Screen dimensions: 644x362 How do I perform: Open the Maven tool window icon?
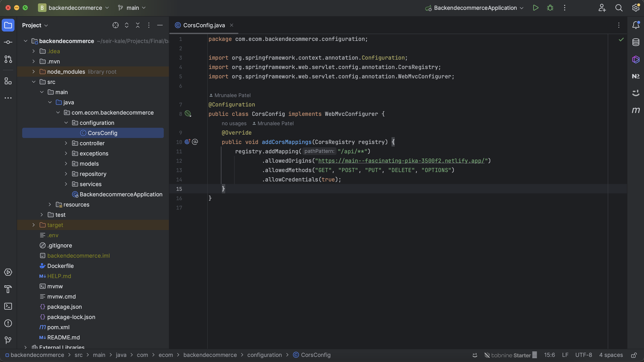click(636, 110)
